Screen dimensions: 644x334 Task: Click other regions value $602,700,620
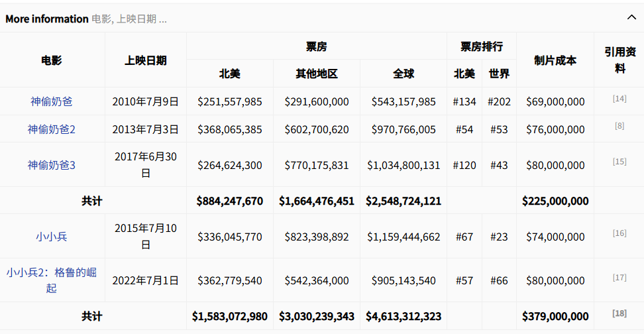(317, 130)
